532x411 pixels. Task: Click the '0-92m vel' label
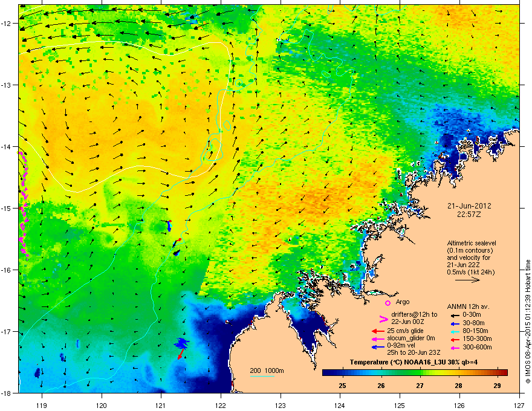click(400, 346)
